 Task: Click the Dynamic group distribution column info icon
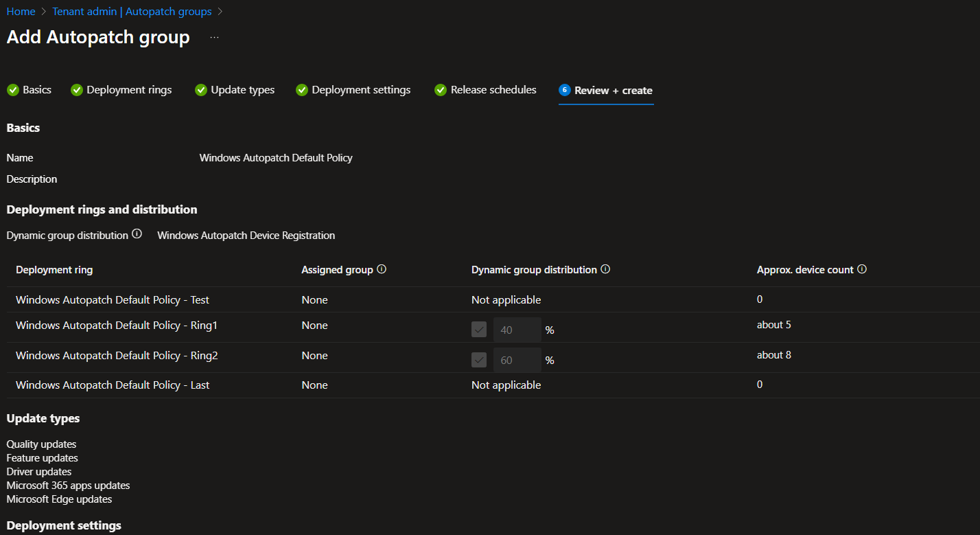[605, 269]
